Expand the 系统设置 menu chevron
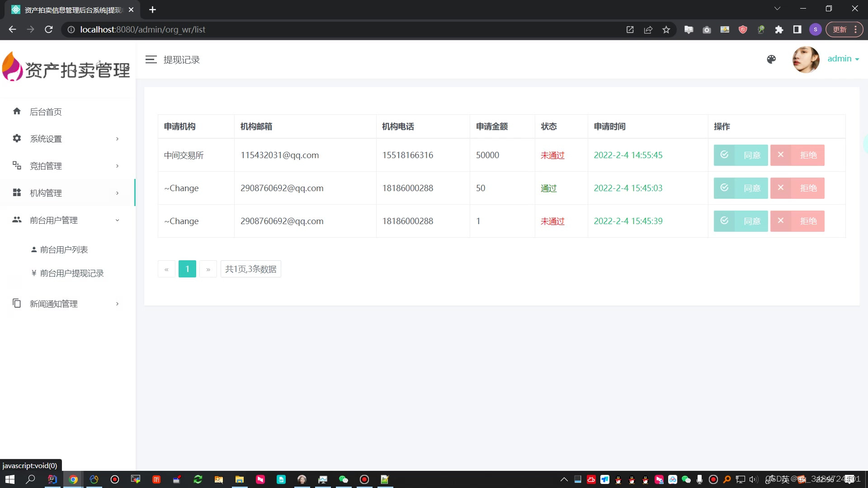The width and height of the screenshot is (868, 488). tap(117, 139)
